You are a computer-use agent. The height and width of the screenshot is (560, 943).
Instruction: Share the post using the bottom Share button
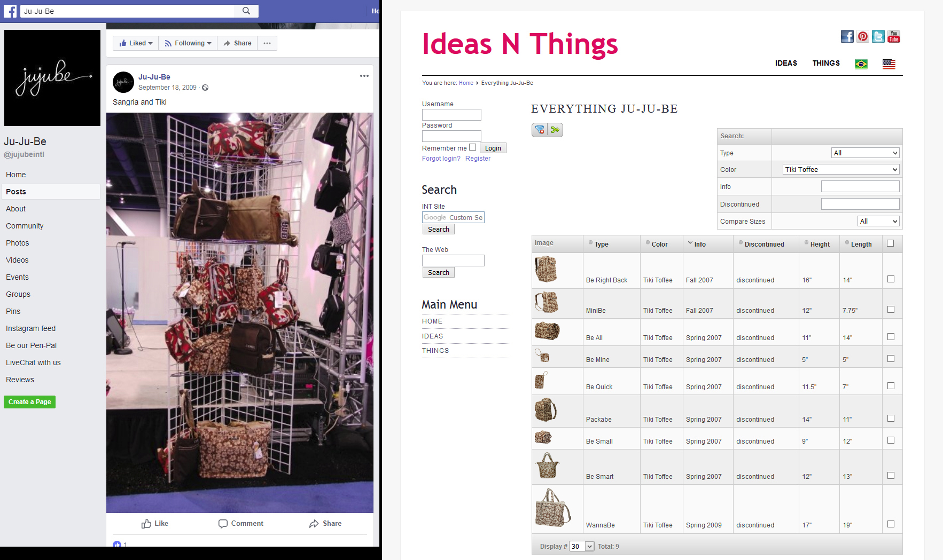point(325,524)
